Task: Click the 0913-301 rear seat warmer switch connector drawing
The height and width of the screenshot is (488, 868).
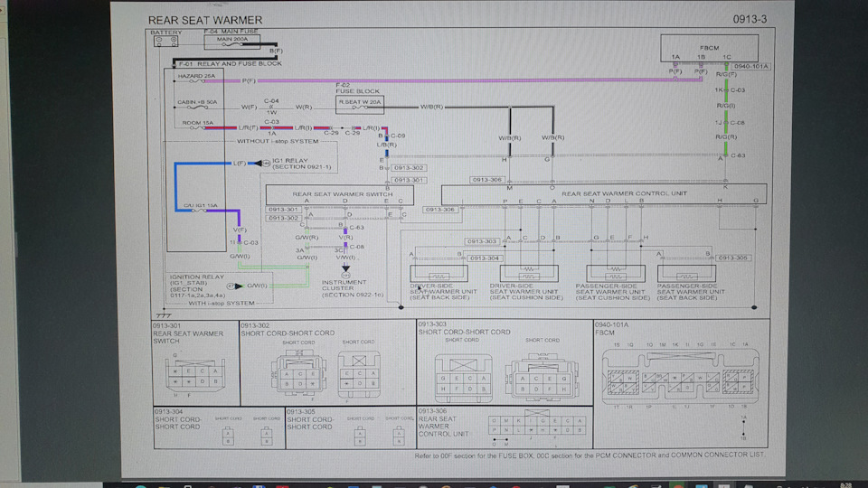Action: (x=195, y=374)
